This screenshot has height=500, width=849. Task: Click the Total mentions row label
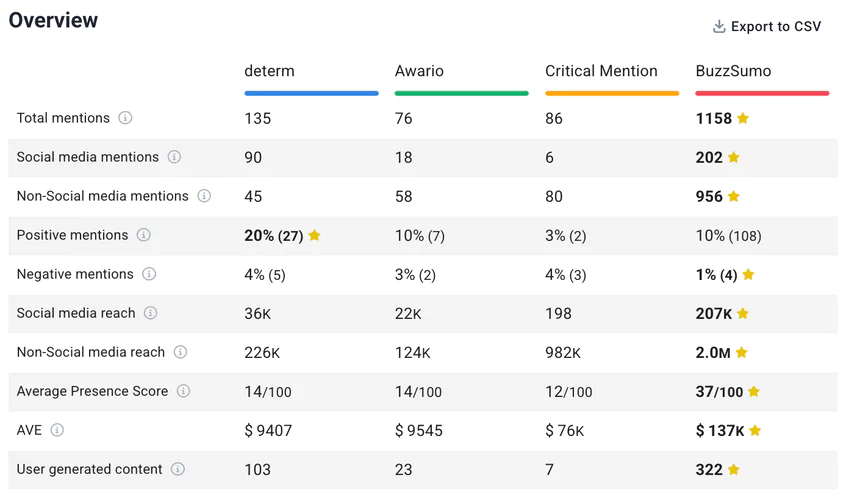coord(63,118)
